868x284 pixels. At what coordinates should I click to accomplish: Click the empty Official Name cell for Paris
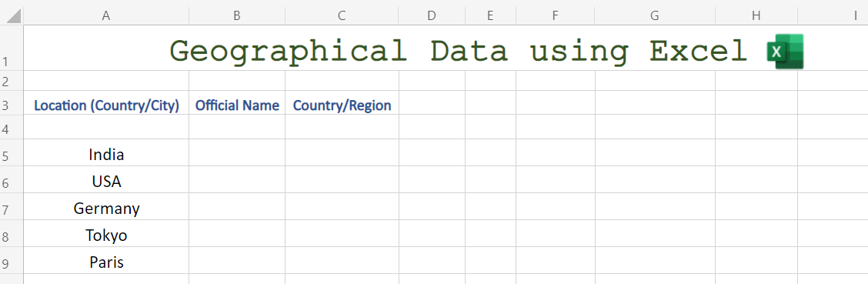[237, 260]
